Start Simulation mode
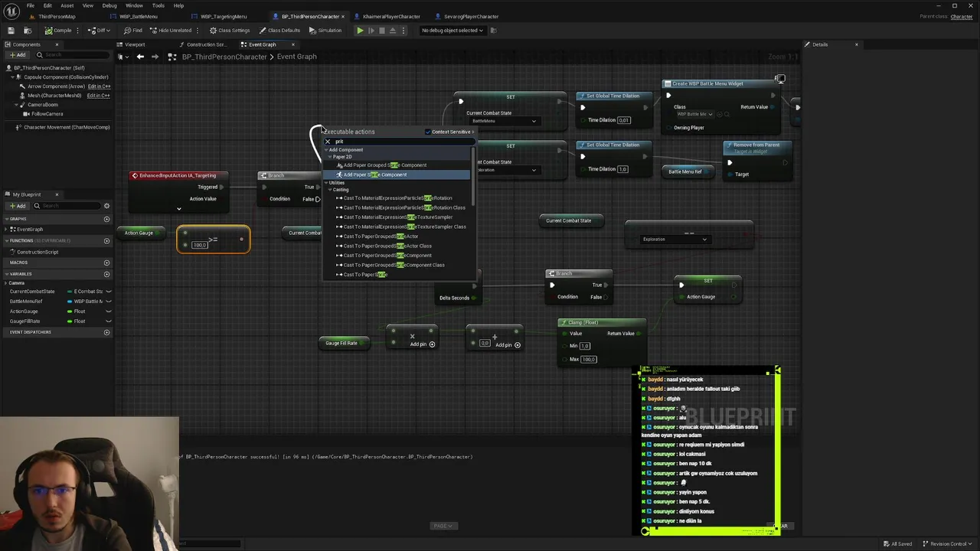This screenshot has width=980, height=551. coord(325,31)
